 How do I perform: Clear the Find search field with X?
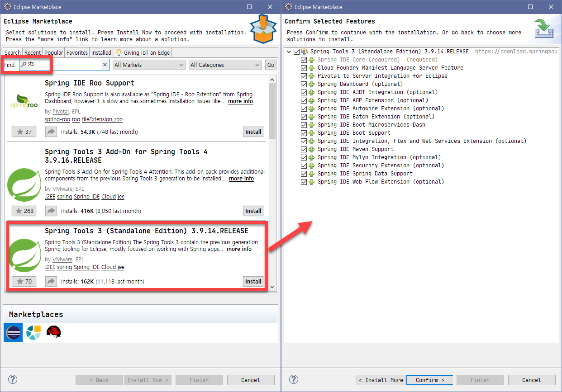pyautogui.click(x=105, y=65)
